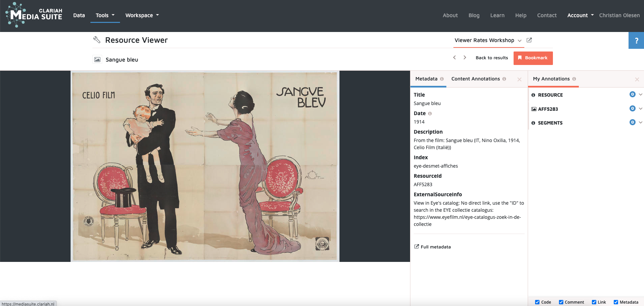
Task: Click the CLARIAH Media Suite logo
Action: click(x=34, y=15)
